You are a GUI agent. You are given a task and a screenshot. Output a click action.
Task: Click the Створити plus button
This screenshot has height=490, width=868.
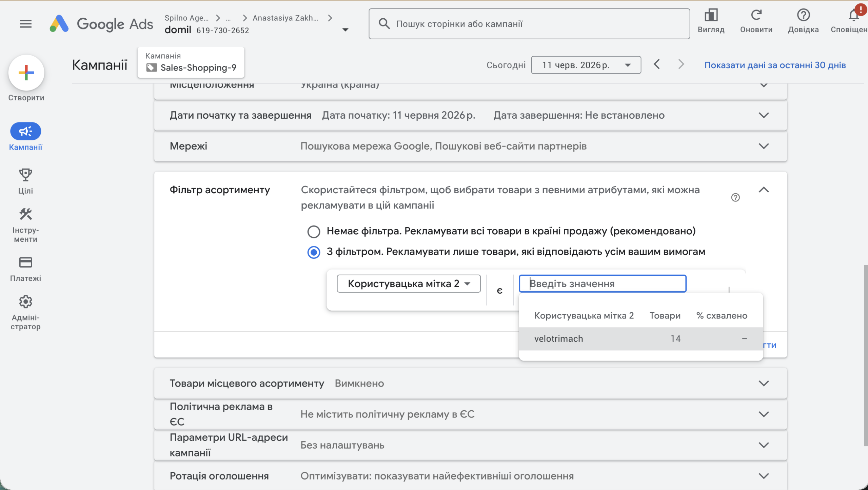[x=26, y=73]
